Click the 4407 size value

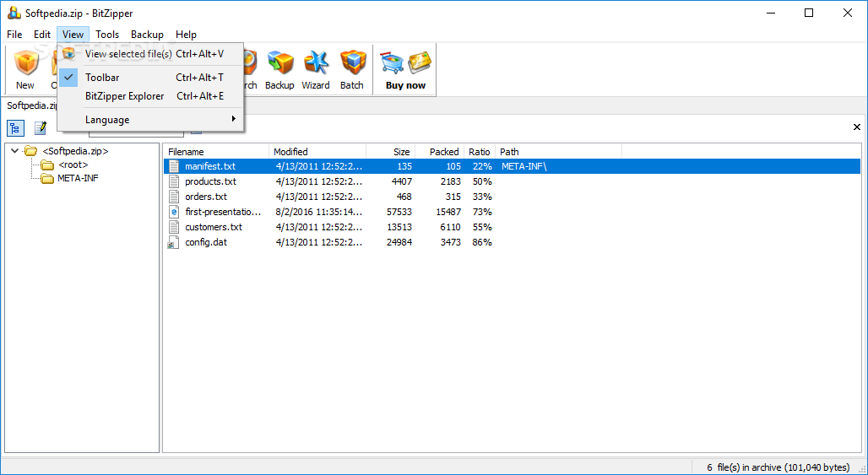tap(401, 181)
